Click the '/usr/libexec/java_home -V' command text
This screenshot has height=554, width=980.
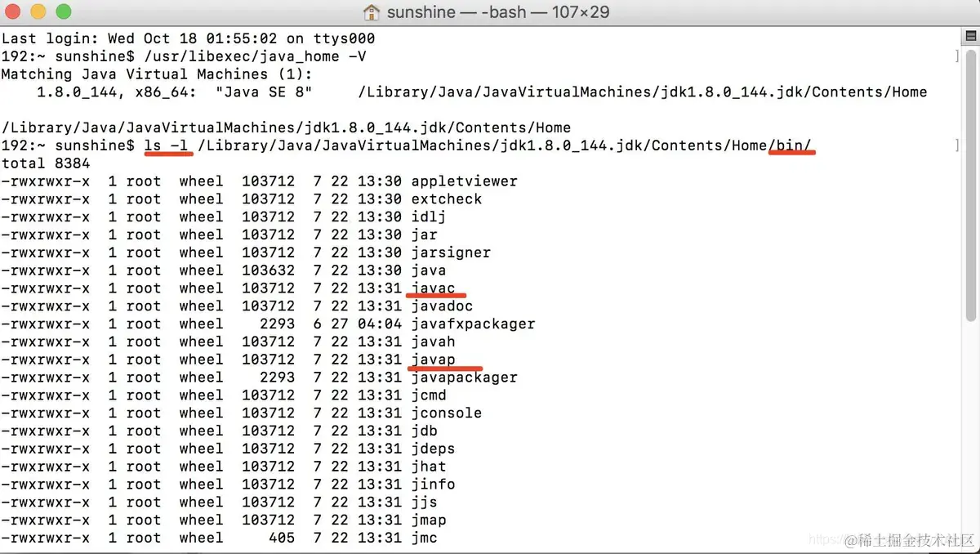(255, 56)
